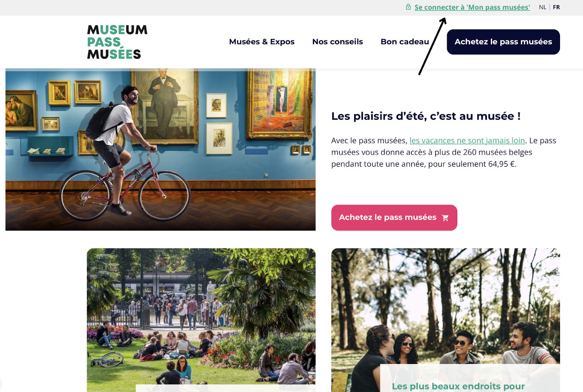Click the dark Achetez le pass musées button
The width and height of the screenshot is (583, 392).
point(503,42)
